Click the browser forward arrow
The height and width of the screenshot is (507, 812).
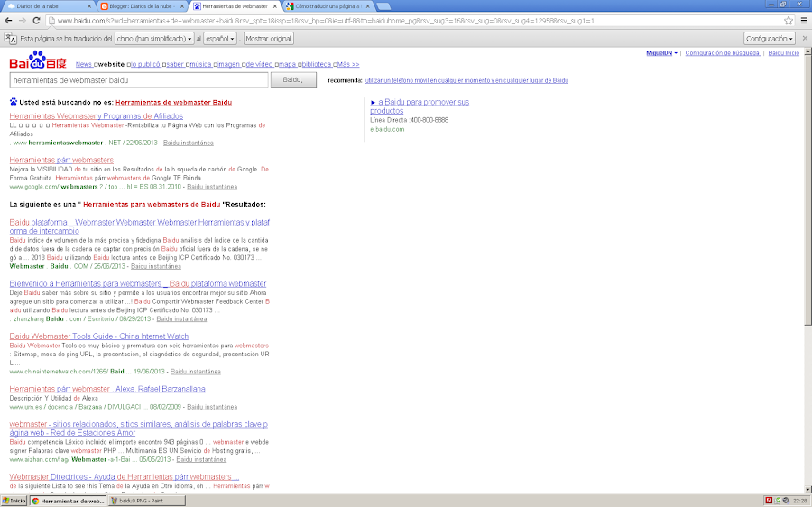click(23, 20)
